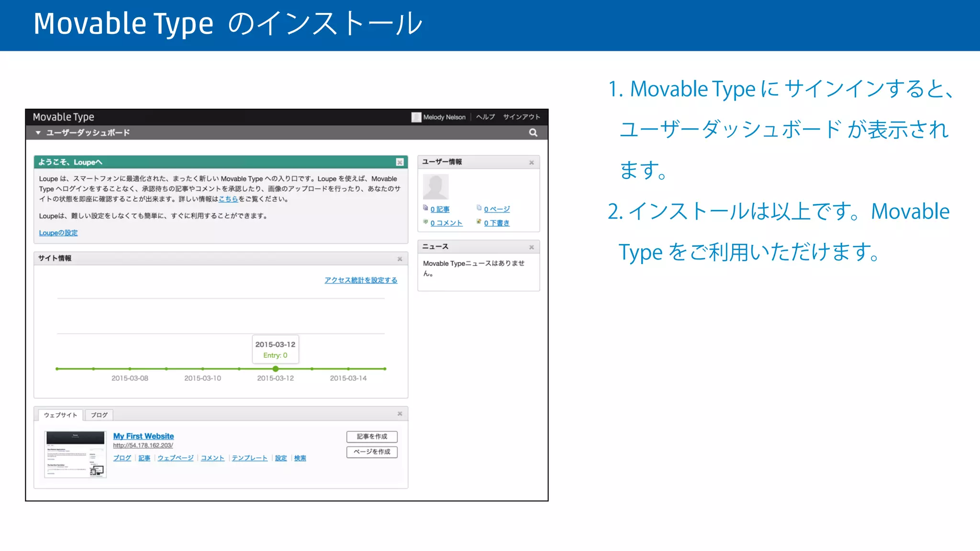The image size is (980, 551).
Task: Close the ようこそ、Loupeへ welcome panel
Action: coord(400,162)
